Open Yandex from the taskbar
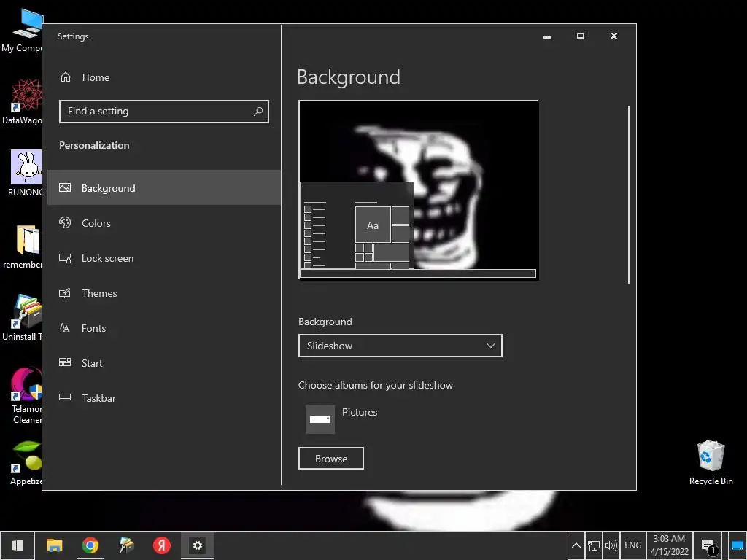This screenshot has width=747, height=560. coord(162,545)
